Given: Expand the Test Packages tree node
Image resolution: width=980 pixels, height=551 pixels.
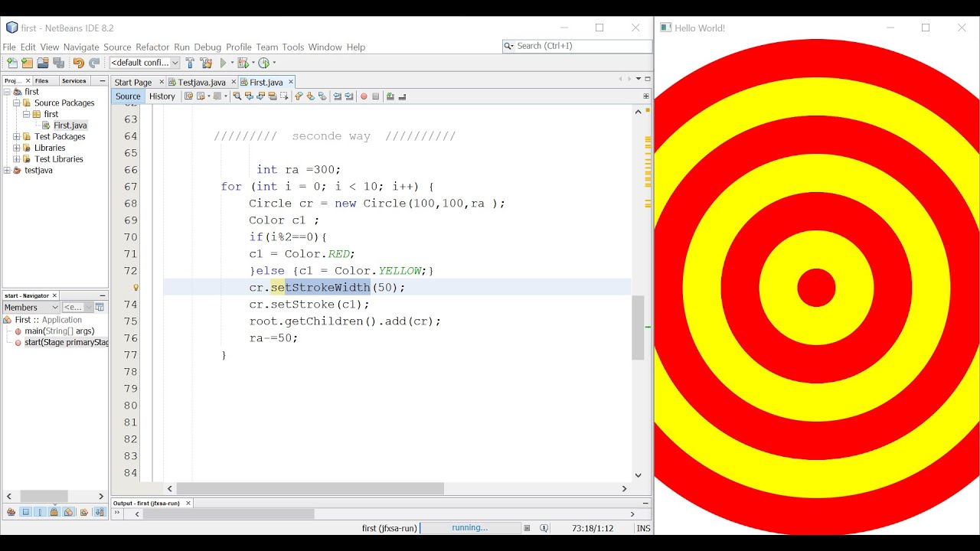Looking at the screenshot, I should 16,136.
